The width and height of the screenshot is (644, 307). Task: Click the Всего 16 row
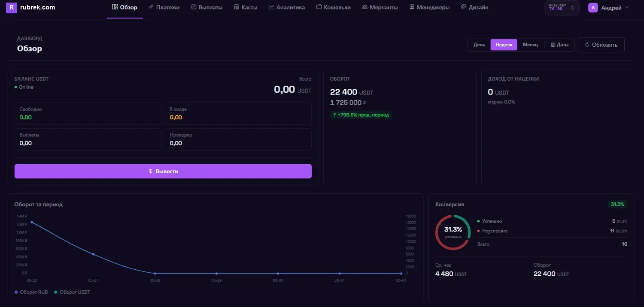[x=552, y=244]
